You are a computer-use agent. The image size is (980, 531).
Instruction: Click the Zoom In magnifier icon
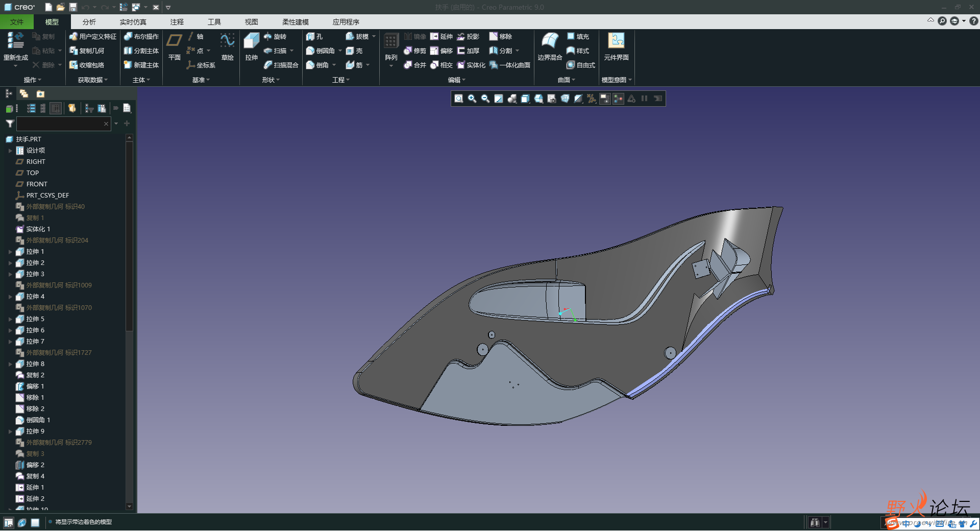(x=472, y=99)
